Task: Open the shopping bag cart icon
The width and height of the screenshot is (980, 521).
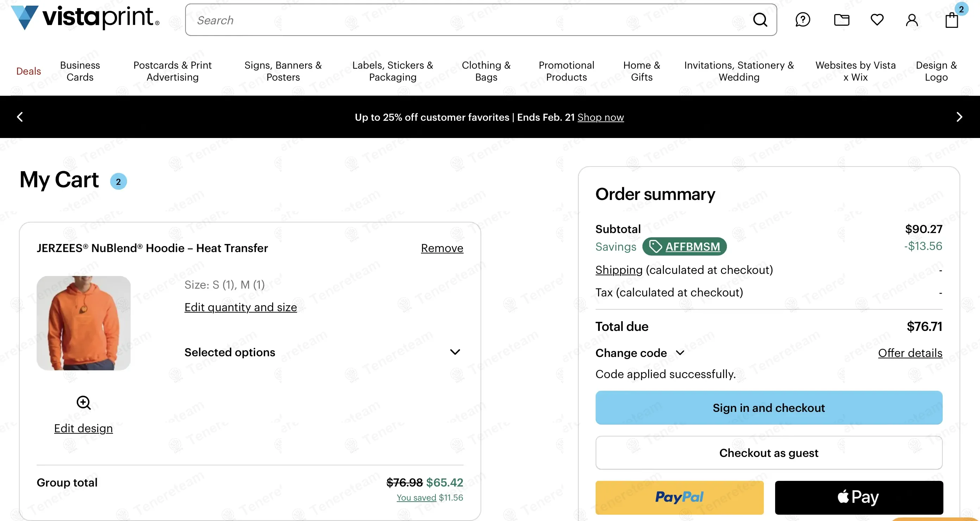Action: click(951, 20)
